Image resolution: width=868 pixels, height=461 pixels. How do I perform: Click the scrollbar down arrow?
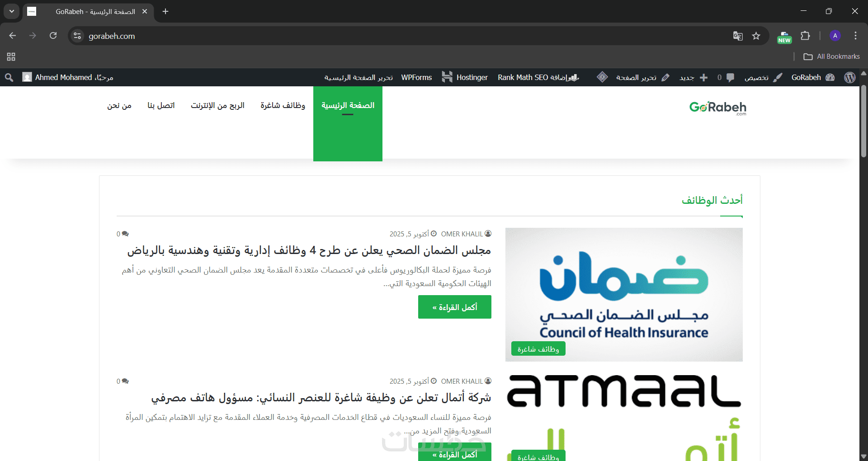tap(863, 456)
